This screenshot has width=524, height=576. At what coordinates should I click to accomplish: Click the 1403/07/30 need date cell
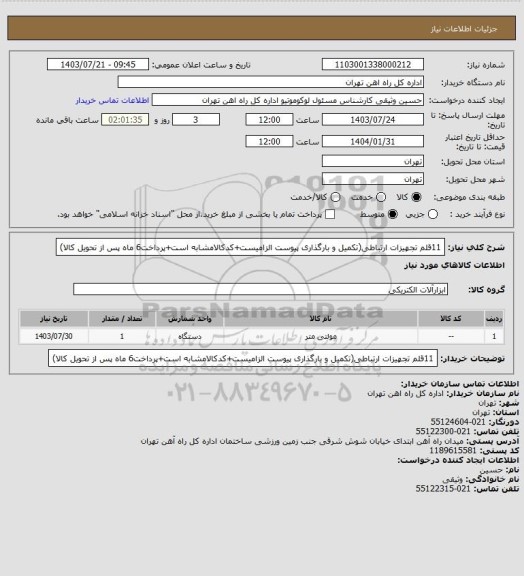point(54,336)
